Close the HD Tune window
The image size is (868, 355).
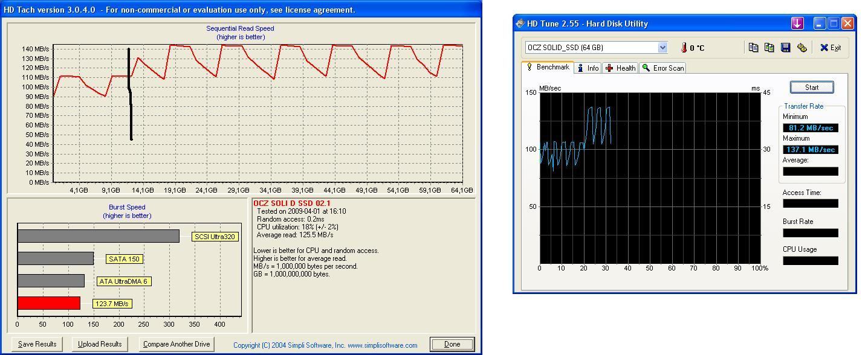coord(847,24)
